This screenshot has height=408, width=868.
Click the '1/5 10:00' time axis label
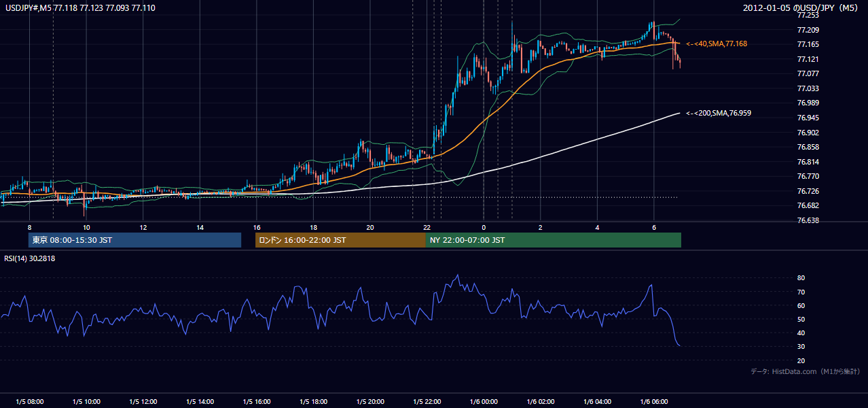[x=86, y=402]
